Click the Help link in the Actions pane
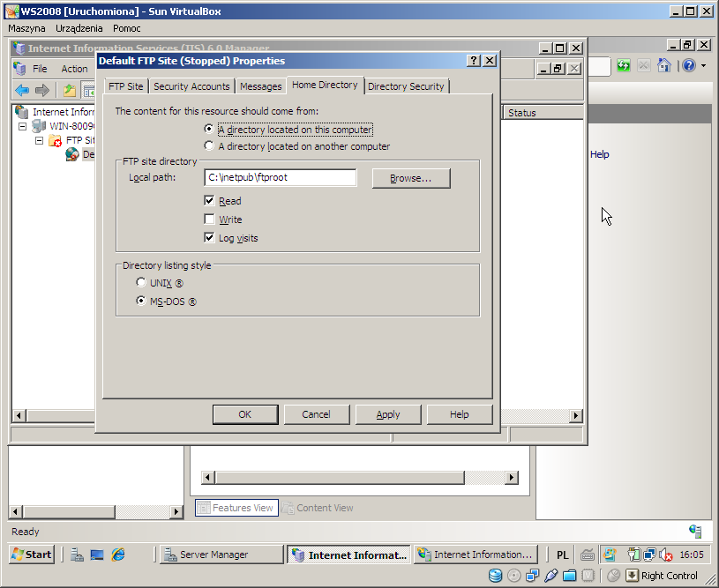Image resolution: width=719 pixels, height=588 pixels. pyautogui.click(x=599, y=154)
